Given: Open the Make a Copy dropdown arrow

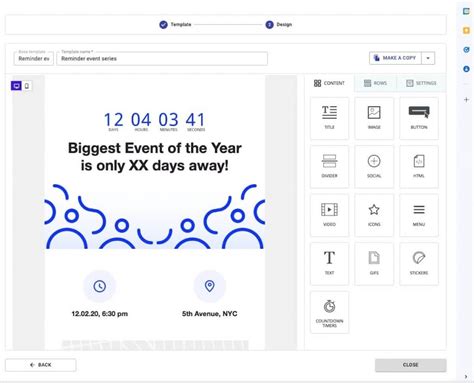Looking at the screenshot, I should (428, 58).
